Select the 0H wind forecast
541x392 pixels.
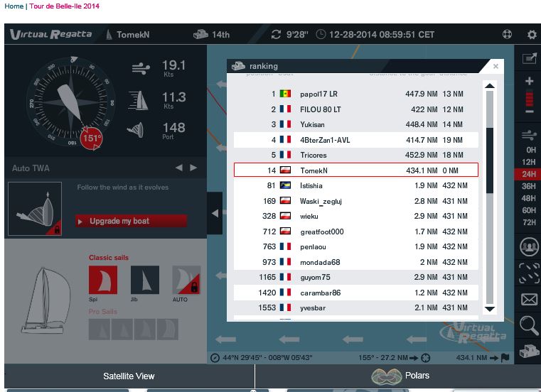pyautogui.click(x=530, y=150)
